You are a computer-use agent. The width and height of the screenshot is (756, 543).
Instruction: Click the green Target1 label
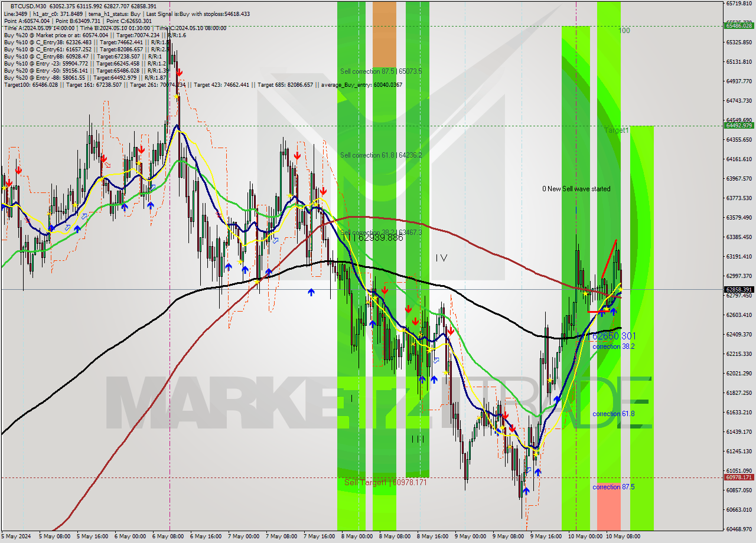point(616,130)
